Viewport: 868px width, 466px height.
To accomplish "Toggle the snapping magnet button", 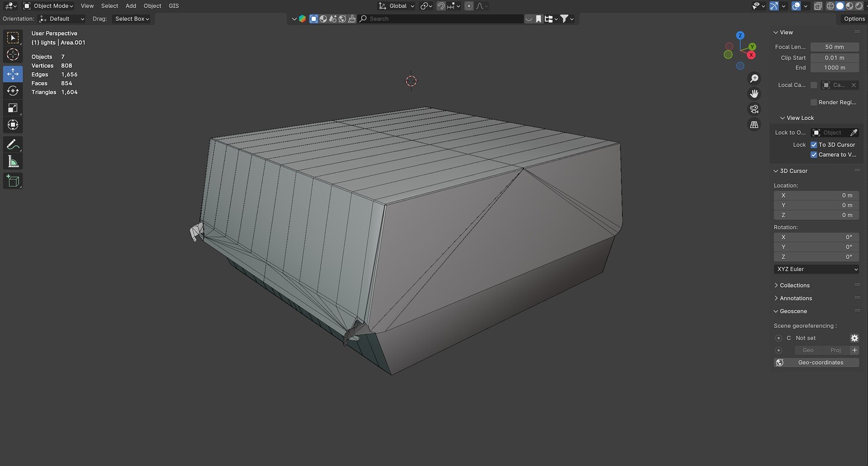I will pos(441,6).
